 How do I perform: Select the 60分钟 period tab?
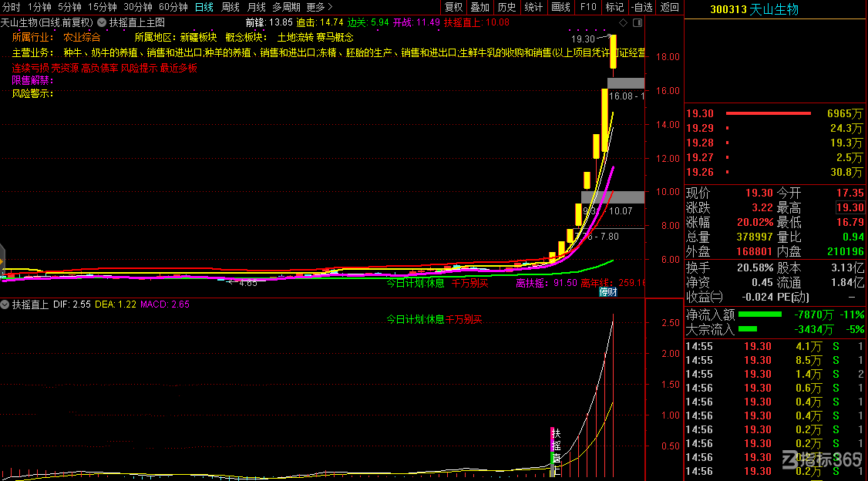click(x=173, y=7)
